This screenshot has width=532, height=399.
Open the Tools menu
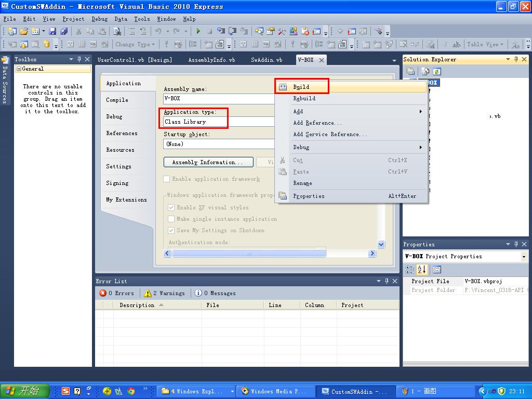pos(142,19)
